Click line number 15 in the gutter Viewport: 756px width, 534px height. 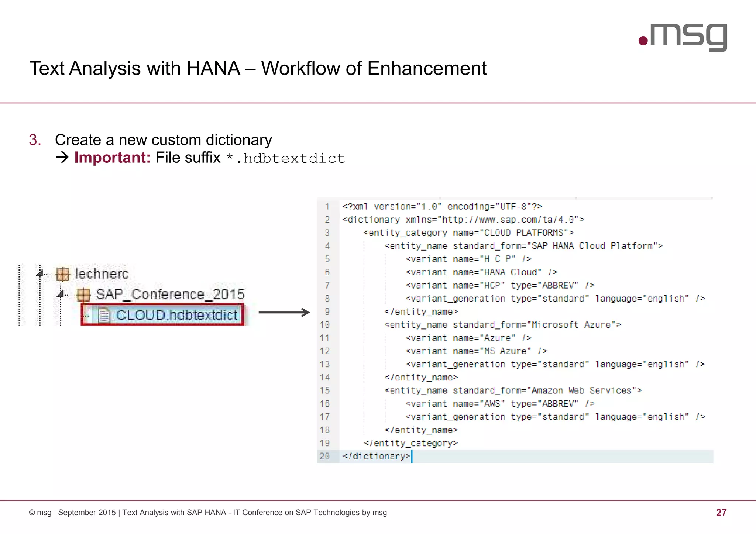tap(325, 390)
